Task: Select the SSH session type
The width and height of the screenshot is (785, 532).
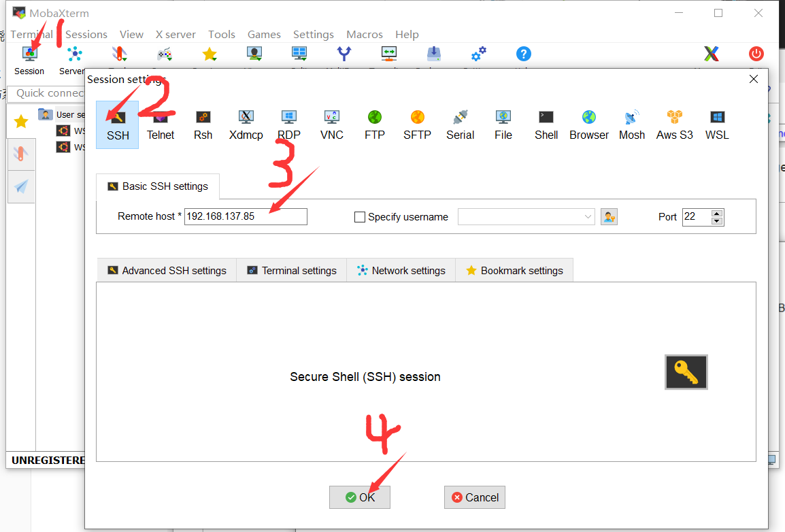Action: [118, 124]
